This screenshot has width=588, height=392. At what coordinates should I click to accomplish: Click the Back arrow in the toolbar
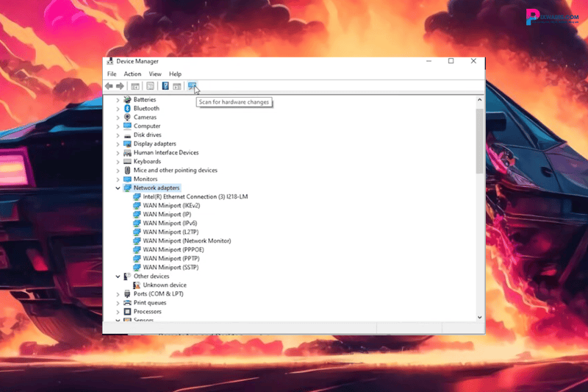point(110,86)
